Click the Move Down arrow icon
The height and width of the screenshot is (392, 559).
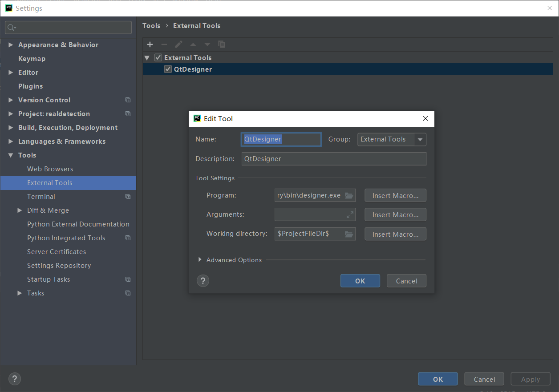[207, 44]
